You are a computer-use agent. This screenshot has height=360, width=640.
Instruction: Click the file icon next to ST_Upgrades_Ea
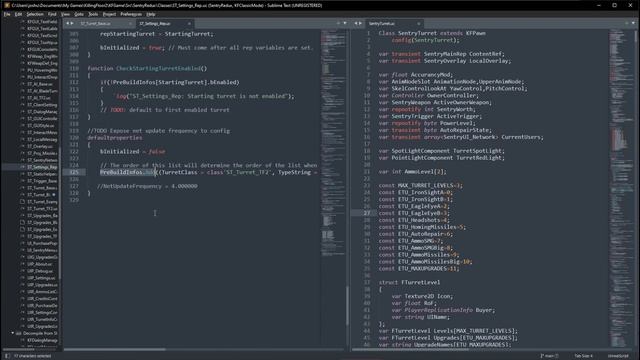pyautogui.click(x=23, y=229)
